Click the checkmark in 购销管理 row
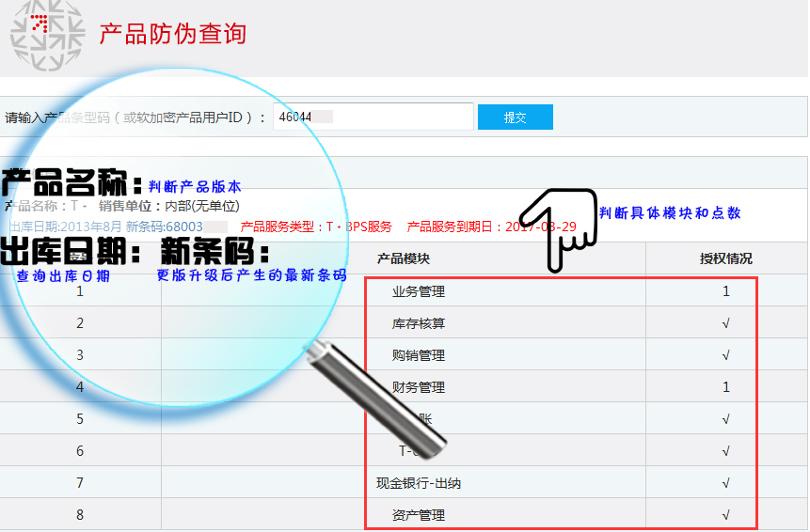810x532 pixels. 725,355
